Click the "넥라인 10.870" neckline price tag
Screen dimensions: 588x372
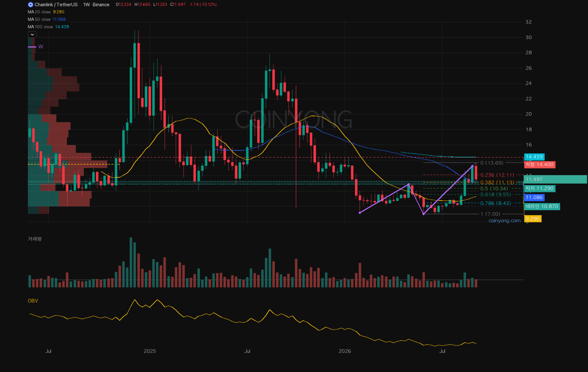point(542,206)
